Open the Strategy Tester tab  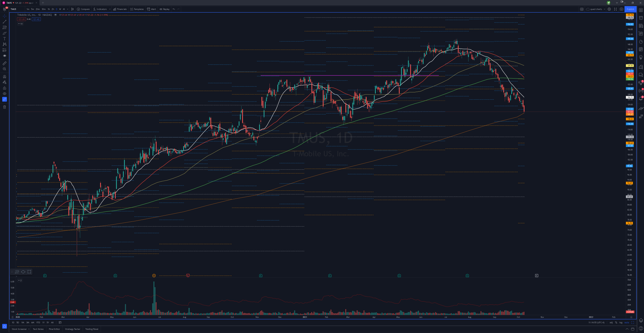tap(73, 329)
